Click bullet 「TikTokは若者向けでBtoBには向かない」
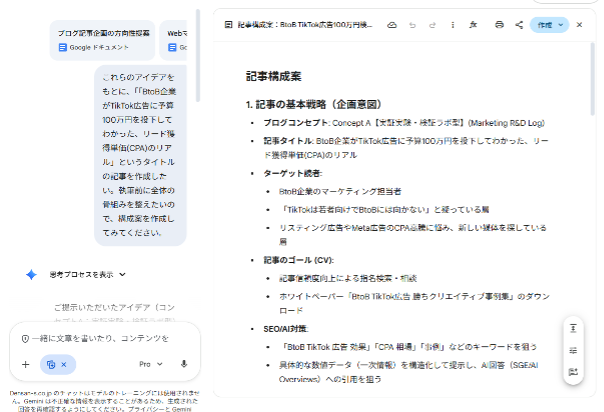This screenshot has width=604, height=412. [x=384, y=209]
